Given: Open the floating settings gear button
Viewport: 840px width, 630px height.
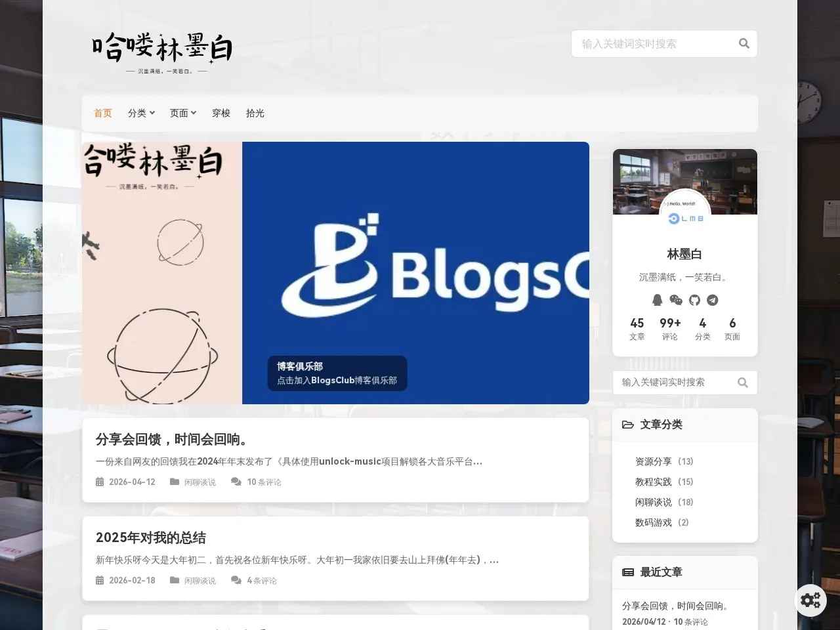Looking at the screenshot, I should click(x=810, y=600).
